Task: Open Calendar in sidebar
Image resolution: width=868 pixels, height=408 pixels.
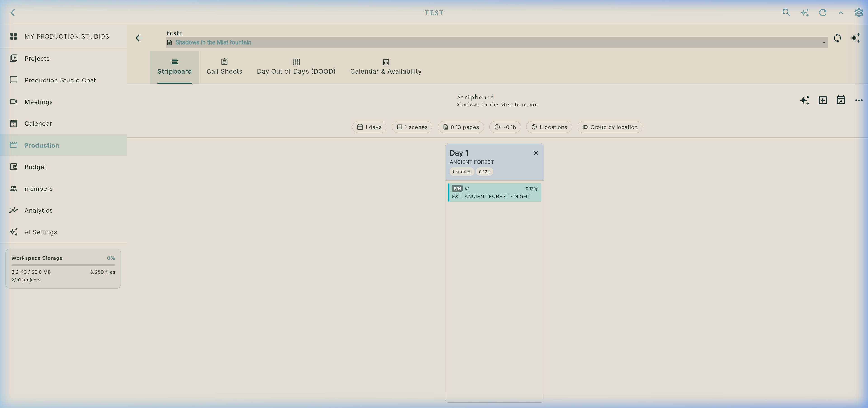Action: [63, 124]
